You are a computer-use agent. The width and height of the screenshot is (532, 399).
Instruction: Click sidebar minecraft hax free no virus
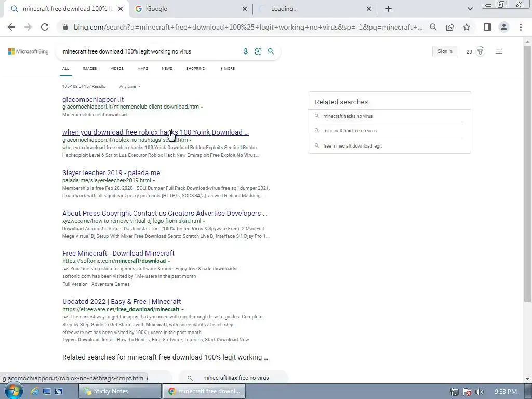[350, 131]
